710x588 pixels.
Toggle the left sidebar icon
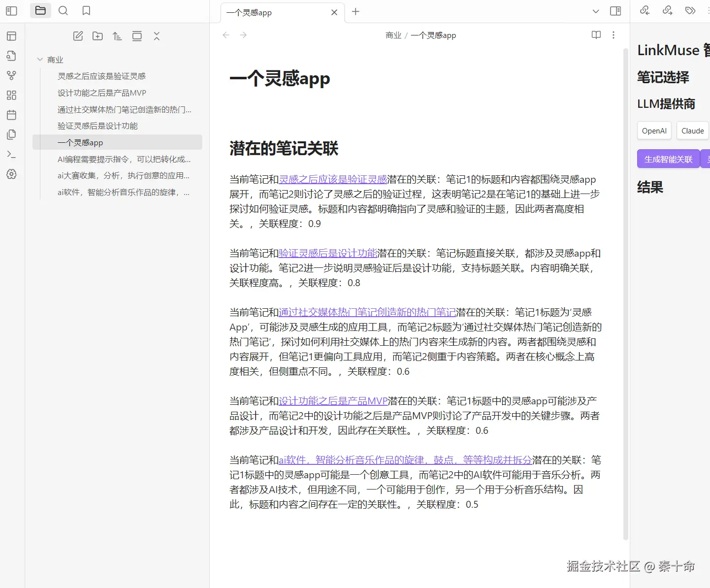point(11,11)
